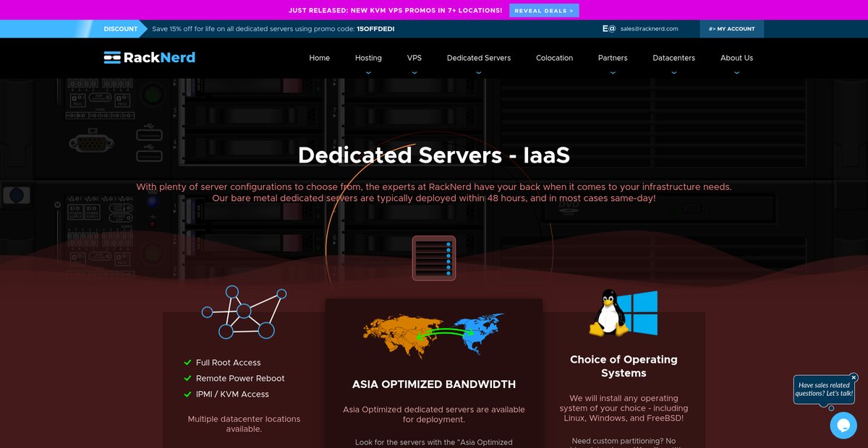Open the About Us menu
The height and width of the screenshot is (448, 868).
736,58
